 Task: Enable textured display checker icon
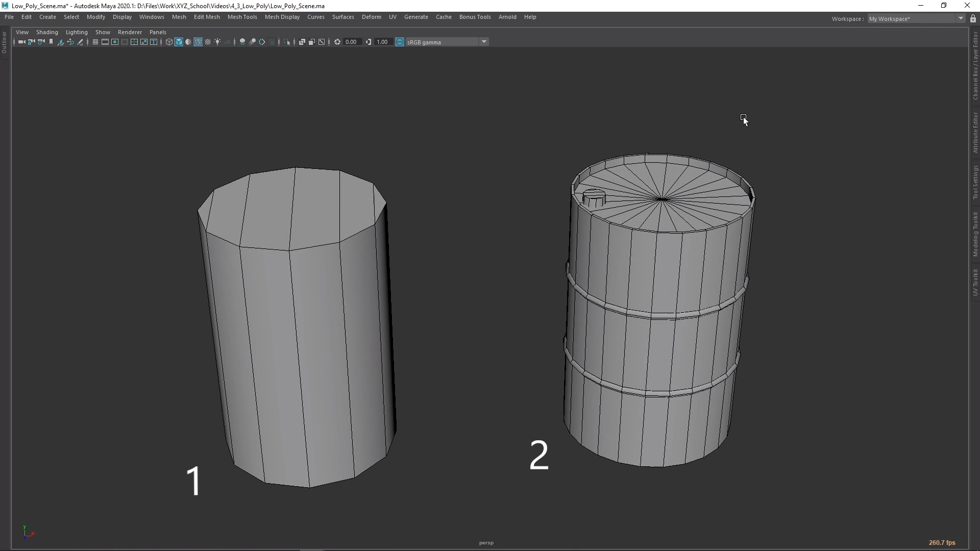coord(208,42)
